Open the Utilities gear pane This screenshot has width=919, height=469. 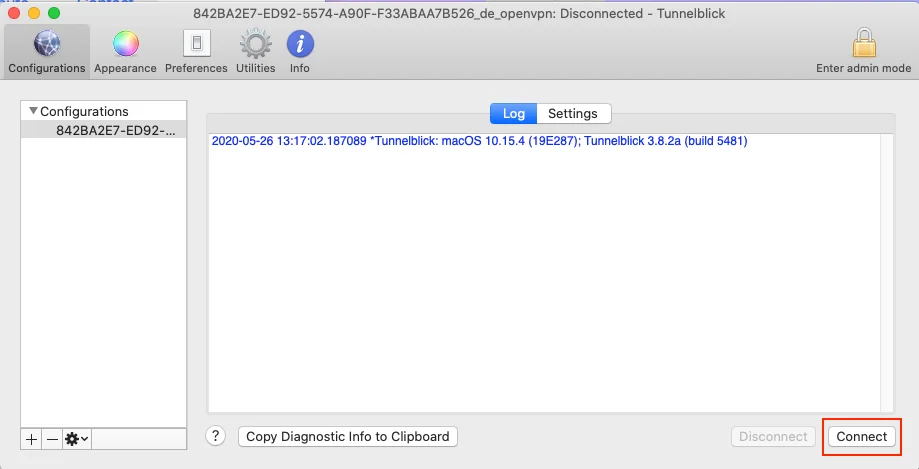pos(255,51)
